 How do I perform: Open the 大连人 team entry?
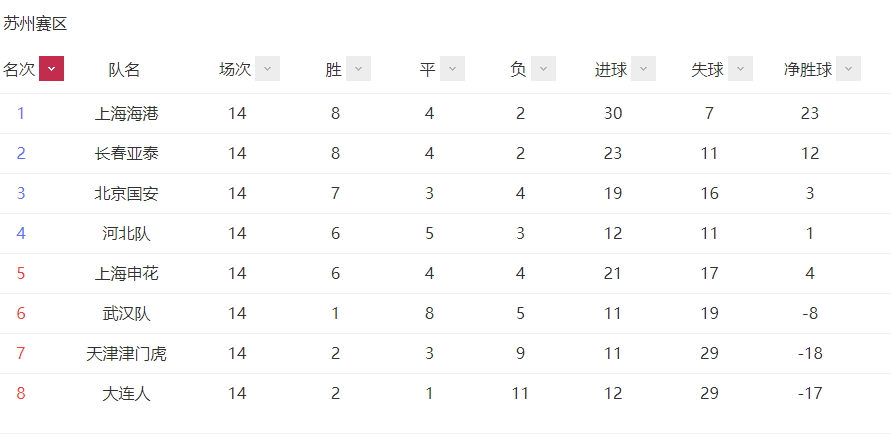click(126, 394)
